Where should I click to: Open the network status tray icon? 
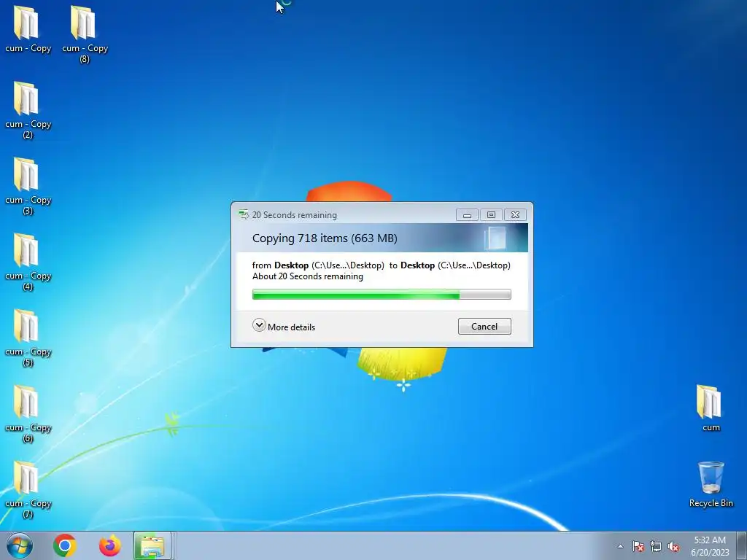656,547
